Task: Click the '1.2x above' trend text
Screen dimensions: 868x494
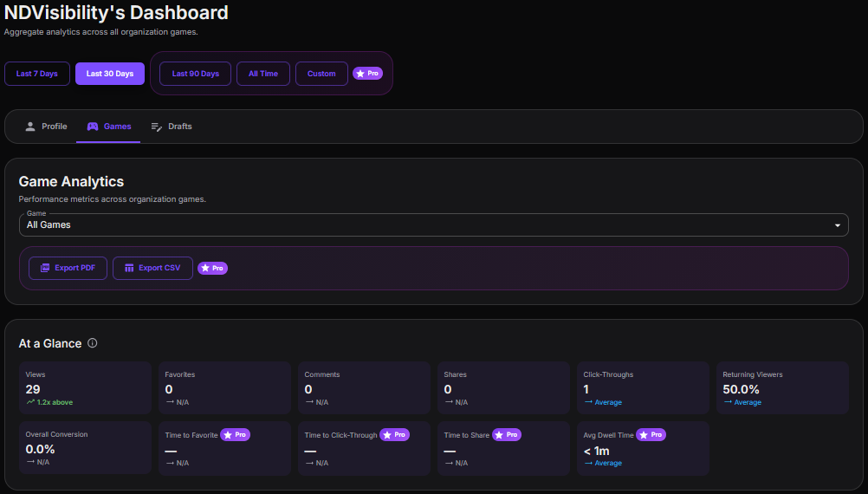Action: (x=55, y=402)
